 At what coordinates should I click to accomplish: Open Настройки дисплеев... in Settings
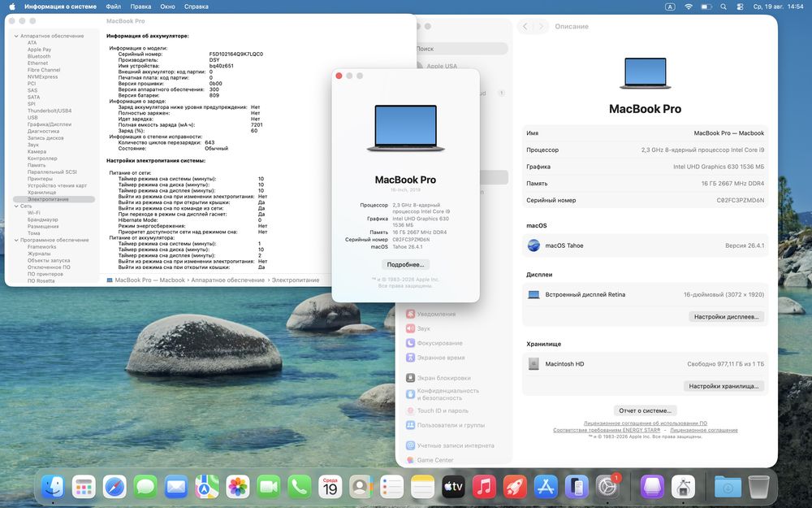[x=726, y=316]
